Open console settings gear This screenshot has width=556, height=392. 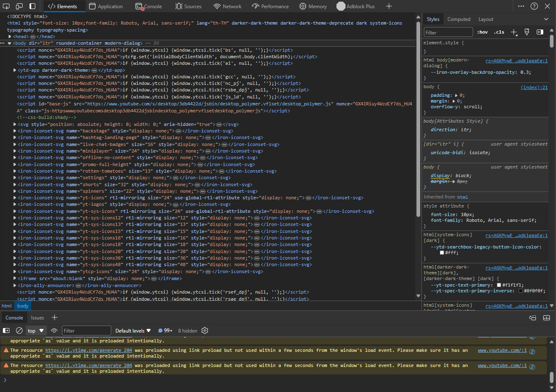coord(205,330)
